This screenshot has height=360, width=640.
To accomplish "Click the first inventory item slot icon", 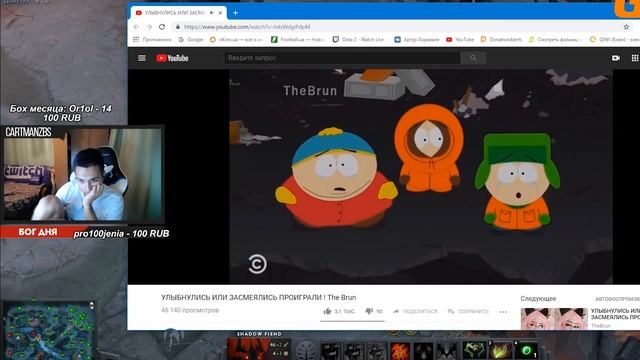I will click(x=474, y=351).
